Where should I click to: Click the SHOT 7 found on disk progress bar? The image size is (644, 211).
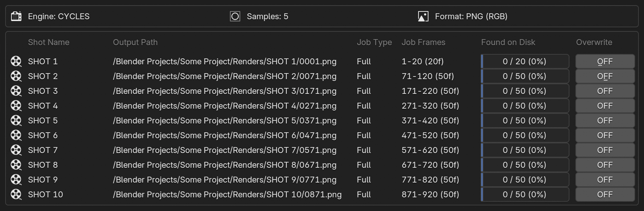click(525, 150)
